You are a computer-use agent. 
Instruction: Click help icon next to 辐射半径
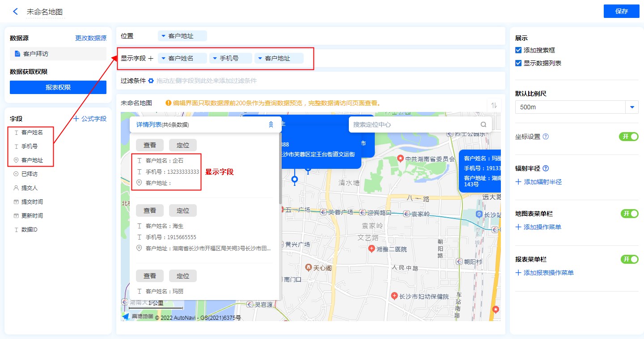546,169
